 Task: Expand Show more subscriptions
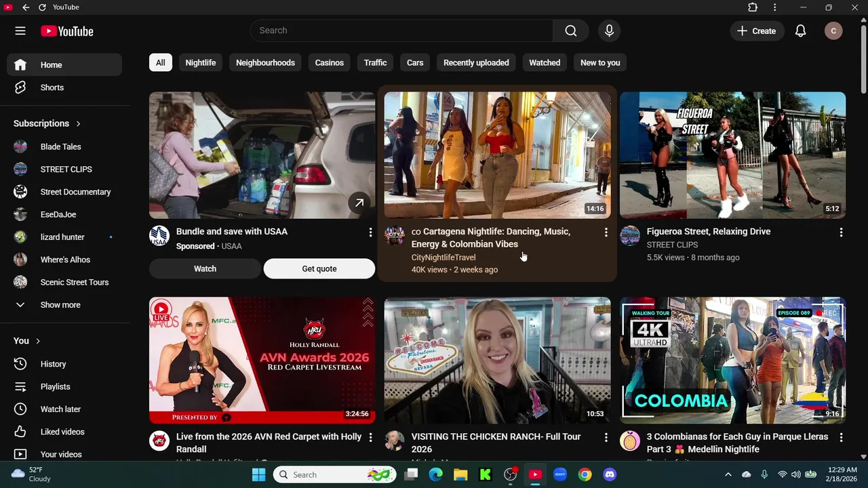(x=64, y=305)
